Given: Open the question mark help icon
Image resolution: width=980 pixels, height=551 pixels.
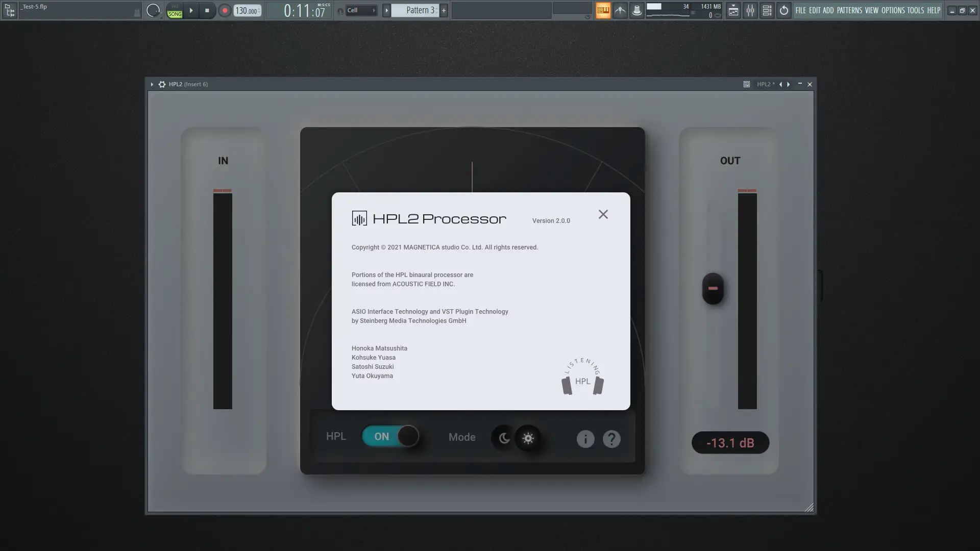Looking at the screenshot, I should click(611, 439).
